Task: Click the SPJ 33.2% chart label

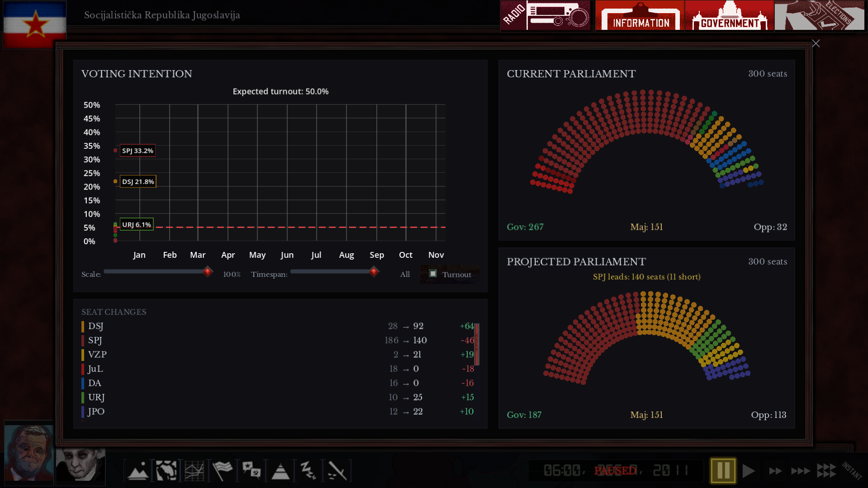Action: [x=138, y=151]
